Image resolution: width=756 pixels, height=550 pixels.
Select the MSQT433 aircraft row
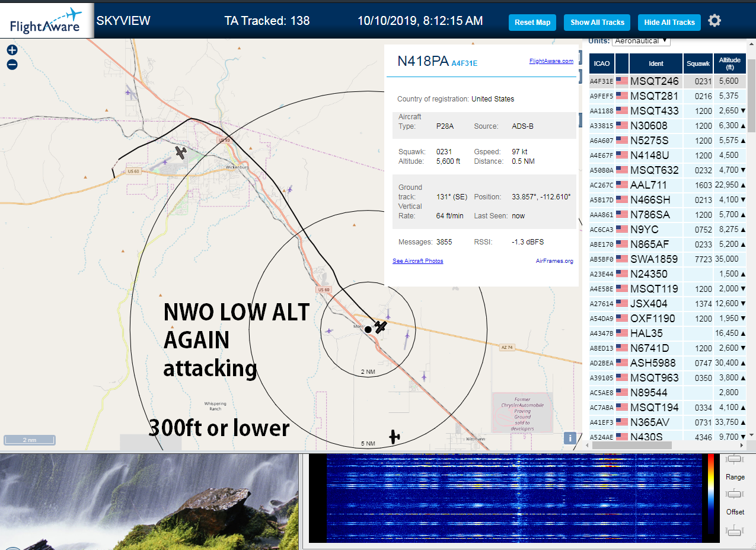point(668,110)
